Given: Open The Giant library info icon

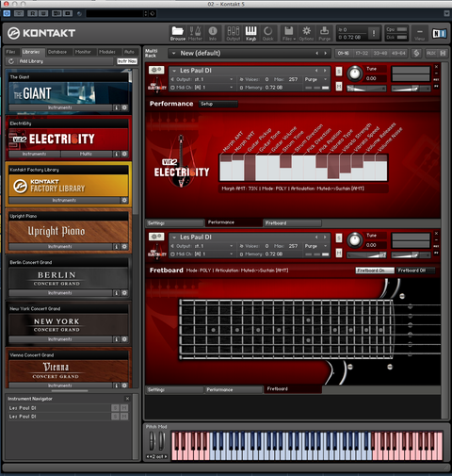Looking at the screenshot, I should click(x=116, y=107).
